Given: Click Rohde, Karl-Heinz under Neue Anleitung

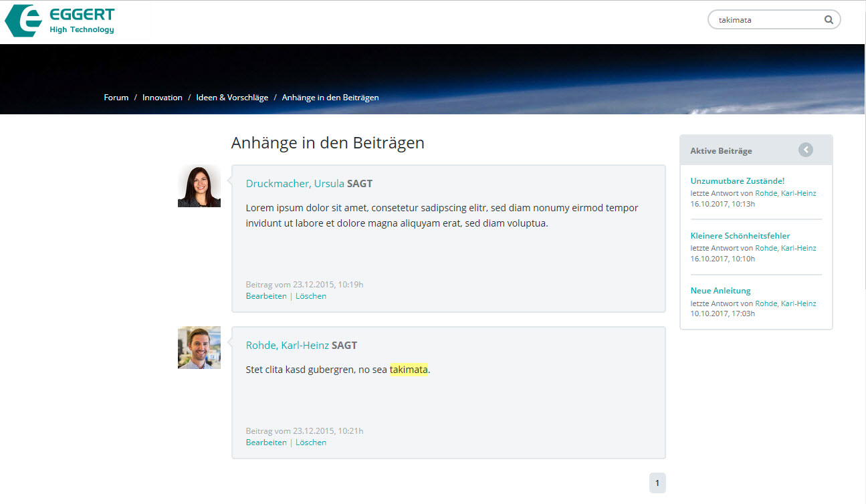Looking at the screenshot, I should click(786, 303).
